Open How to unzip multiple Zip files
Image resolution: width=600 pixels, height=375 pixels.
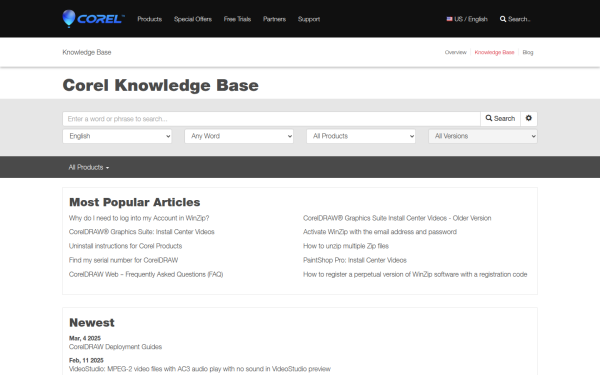pos(346,246)
